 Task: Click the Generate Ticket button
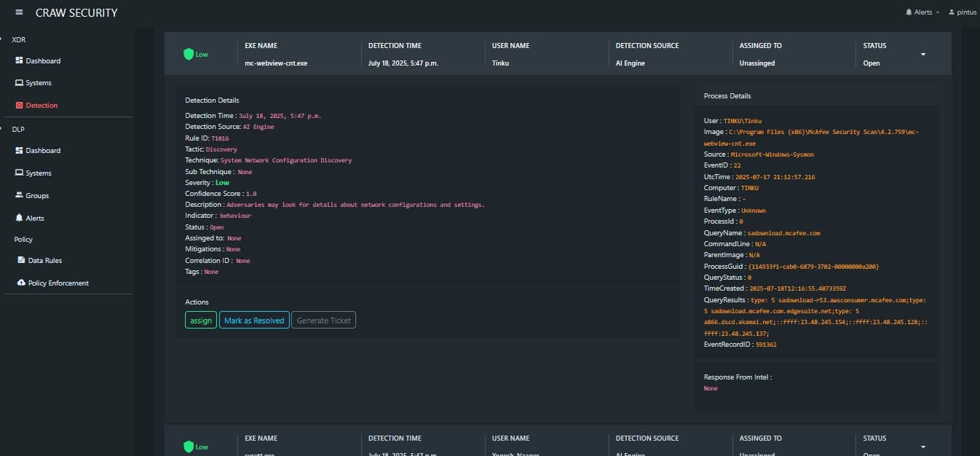(x=323, y=320)
